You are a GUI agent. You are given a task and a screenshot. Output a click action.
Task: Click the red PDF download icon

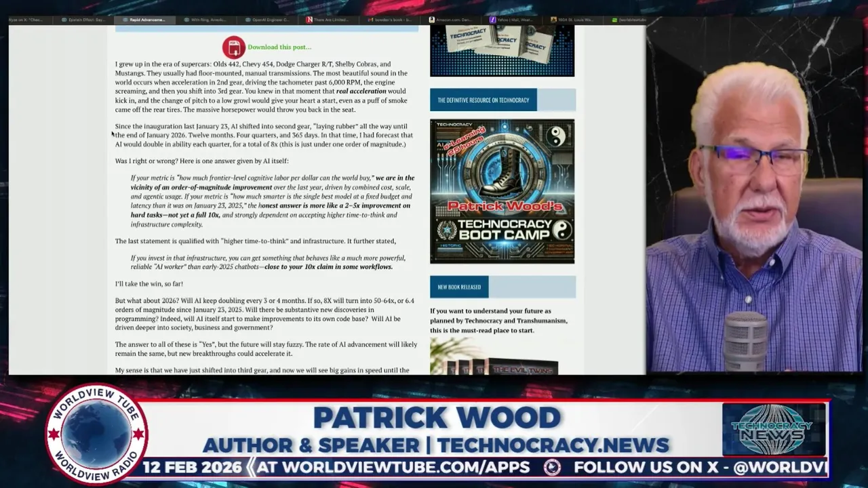tap(233, 47)
